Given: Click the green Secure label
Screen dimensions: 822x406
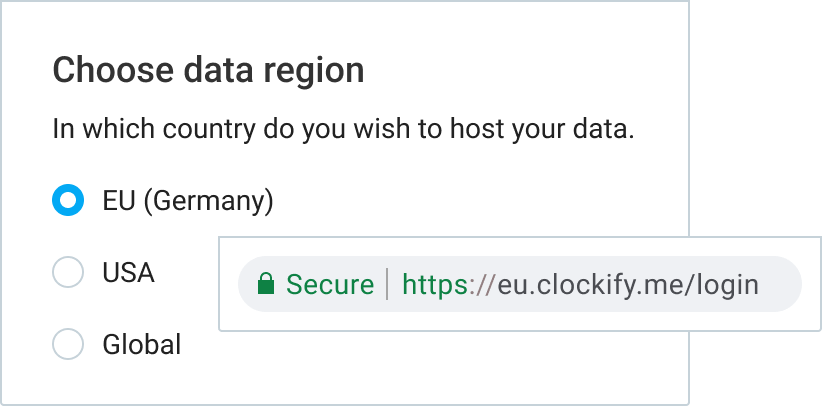Looking at the screenshot, I should (x=330, y=285).
